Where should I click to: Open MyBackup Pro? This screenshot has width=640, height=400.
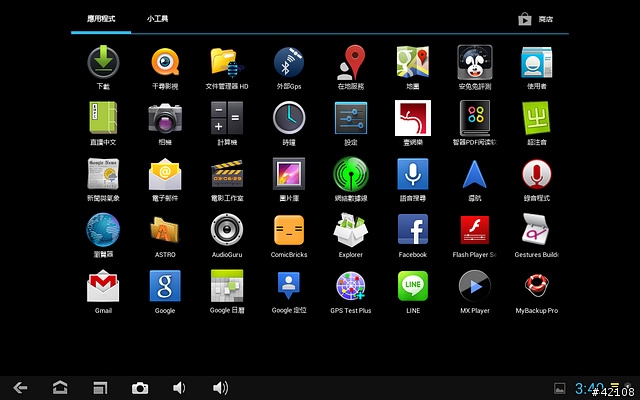(536, 286)
